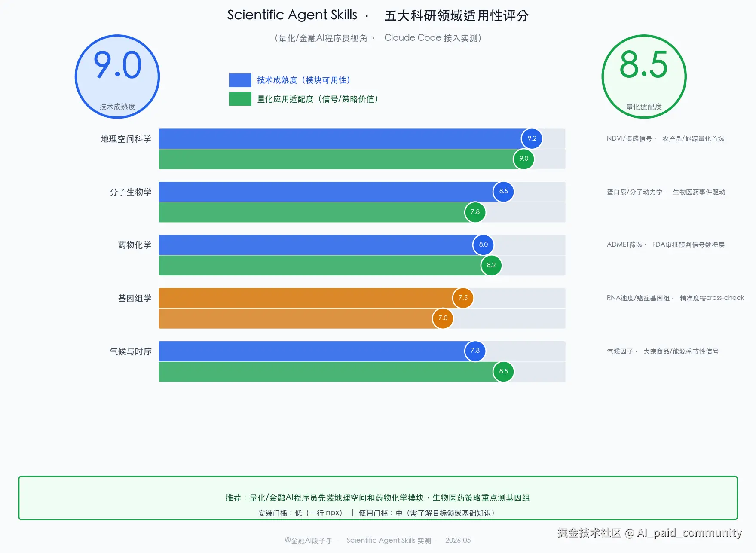Click the 7.5 marker on 基因组学 bar

463,298
